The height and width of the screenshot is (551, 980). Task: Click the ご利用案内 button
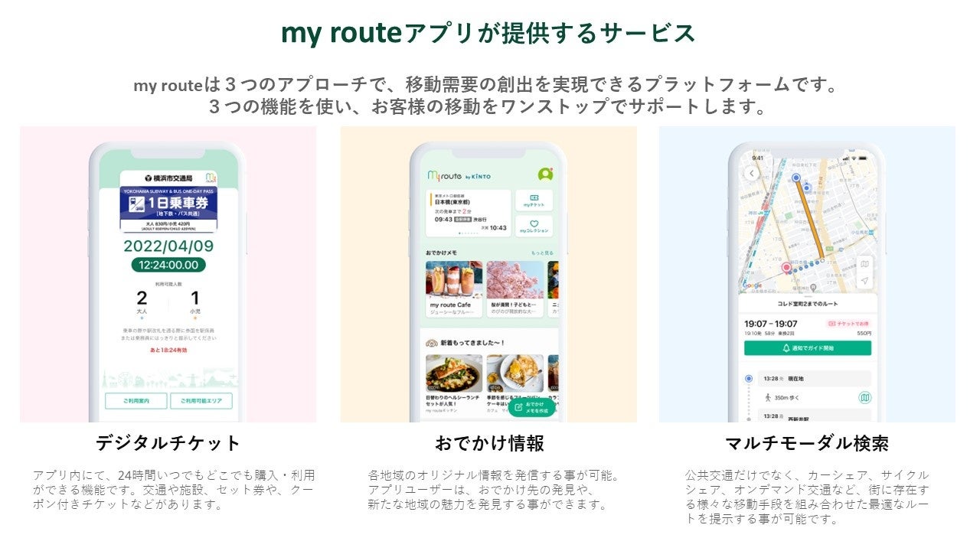136,401
